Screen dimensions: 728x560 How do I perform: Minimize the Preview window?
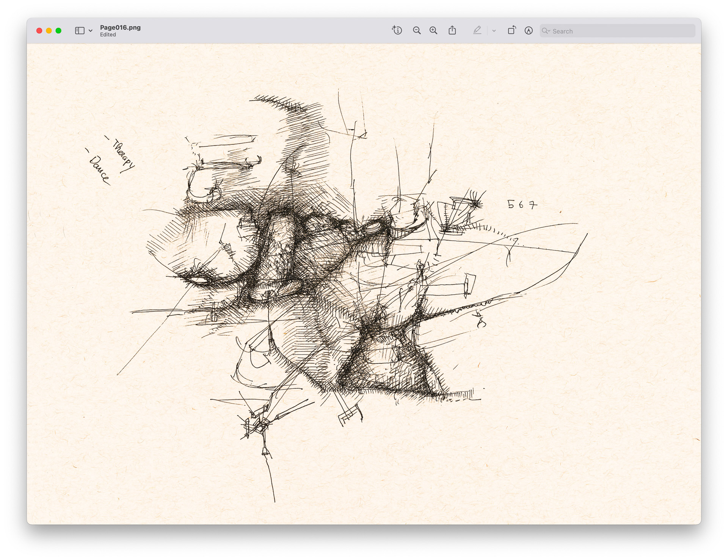coord(49,30)
